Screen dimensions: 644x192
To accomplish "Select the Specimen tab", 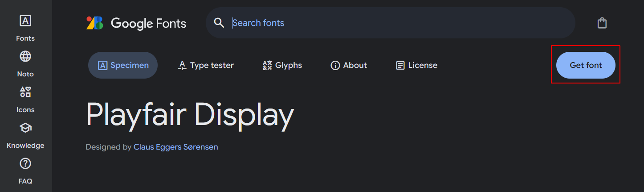I will click(123, 65).
